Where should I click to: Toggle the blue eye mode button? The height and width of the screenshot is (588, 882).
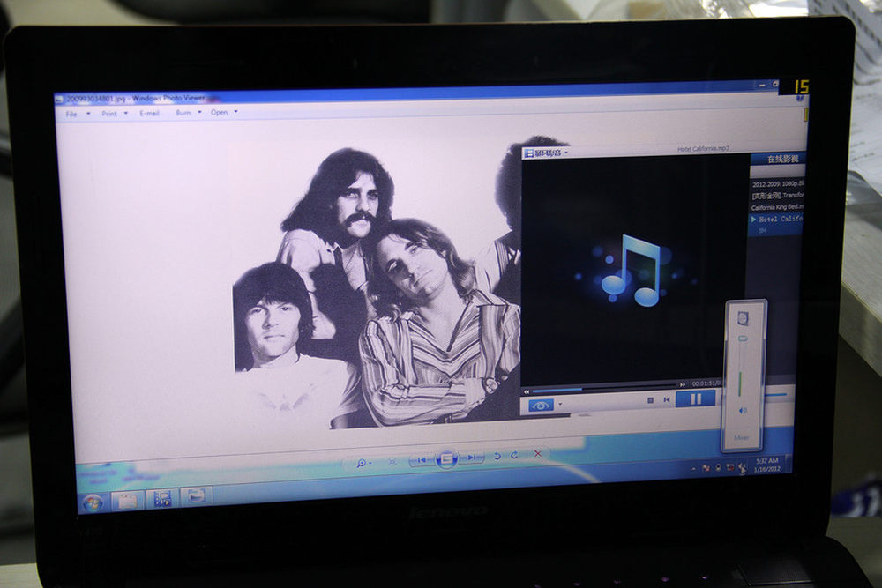click(542, 405)
